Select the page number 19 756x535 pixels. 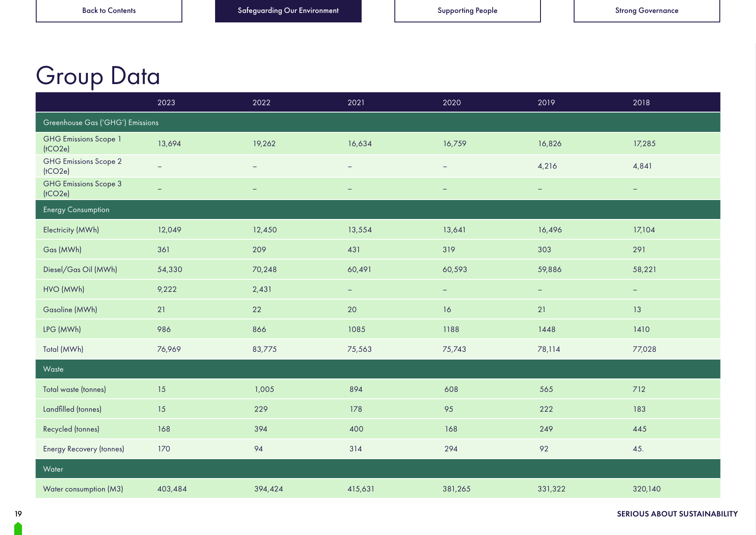pos(18,514)
